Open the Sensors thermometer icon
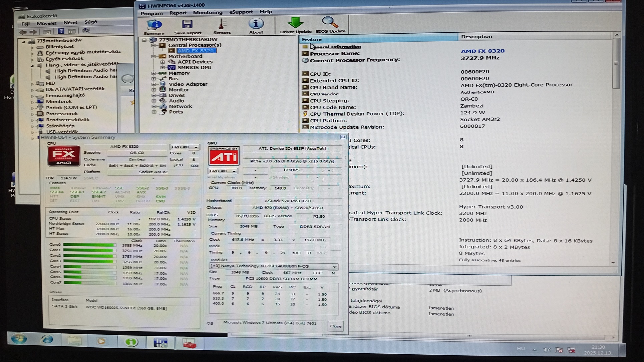The image size is (644, 362). tap(222, 24)
